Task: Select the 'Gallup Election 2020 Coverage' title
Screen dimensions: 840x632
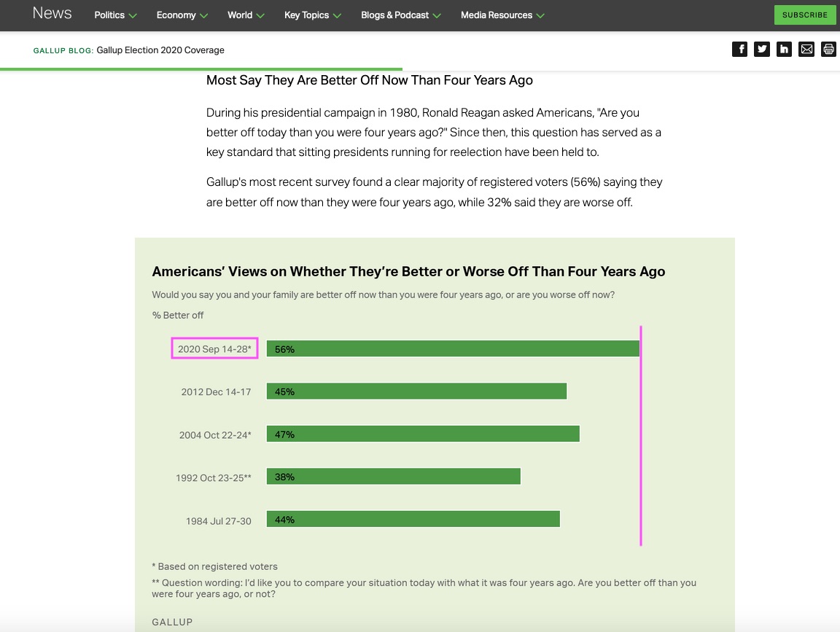Action: tap(160, 50)
